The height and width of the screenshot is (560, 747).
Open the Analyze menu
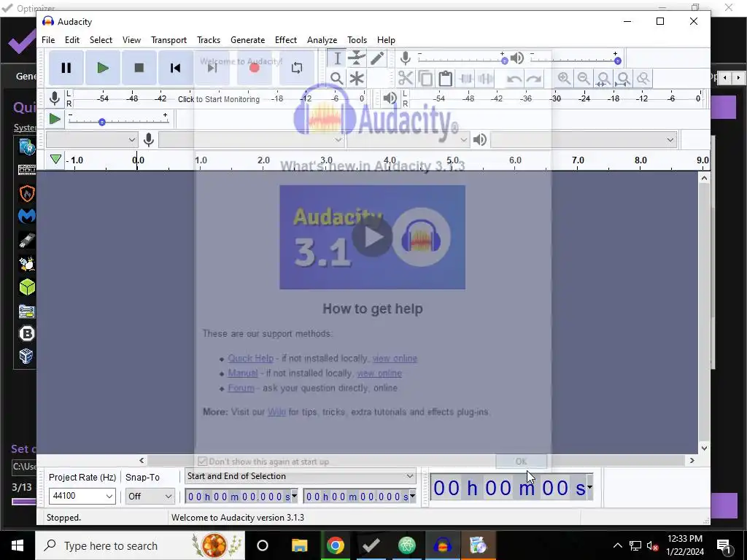[322, 40]
